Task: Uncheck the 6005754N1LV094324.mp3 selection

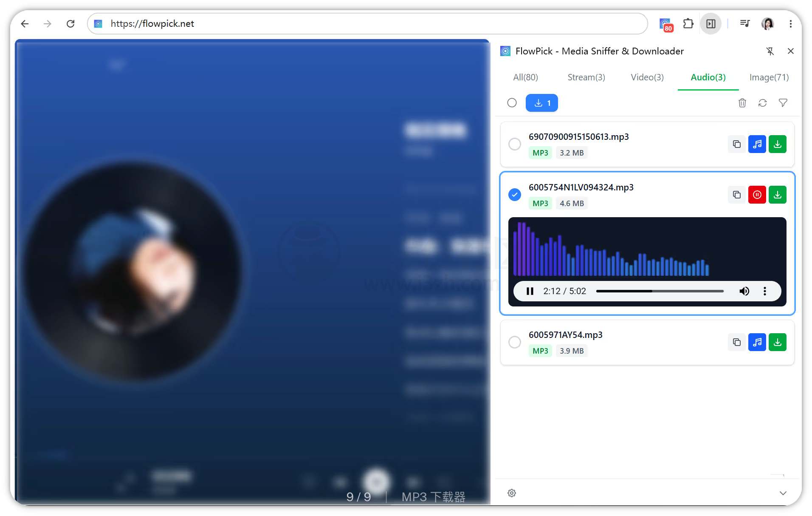Action: pos(515,195)
